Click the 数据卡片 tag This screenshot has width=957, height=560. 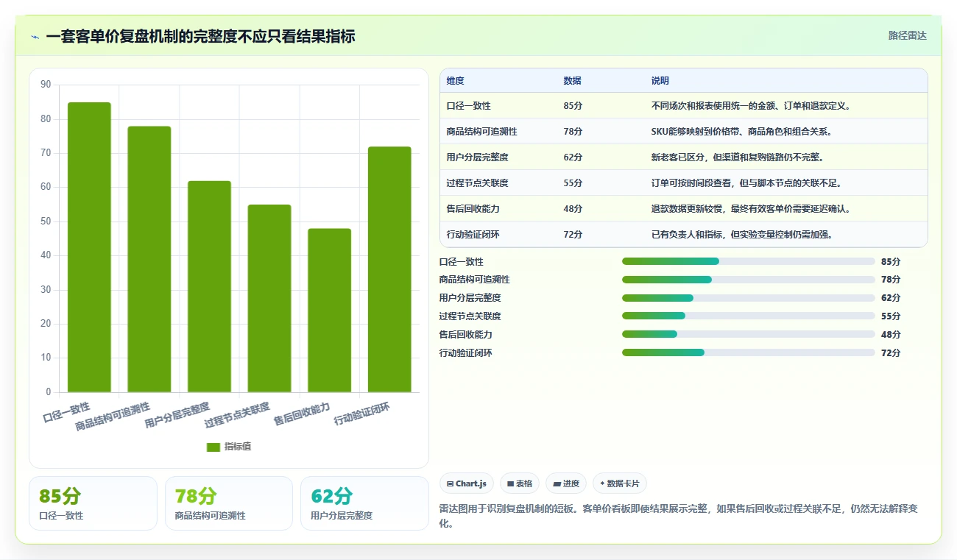coord(620,483)
